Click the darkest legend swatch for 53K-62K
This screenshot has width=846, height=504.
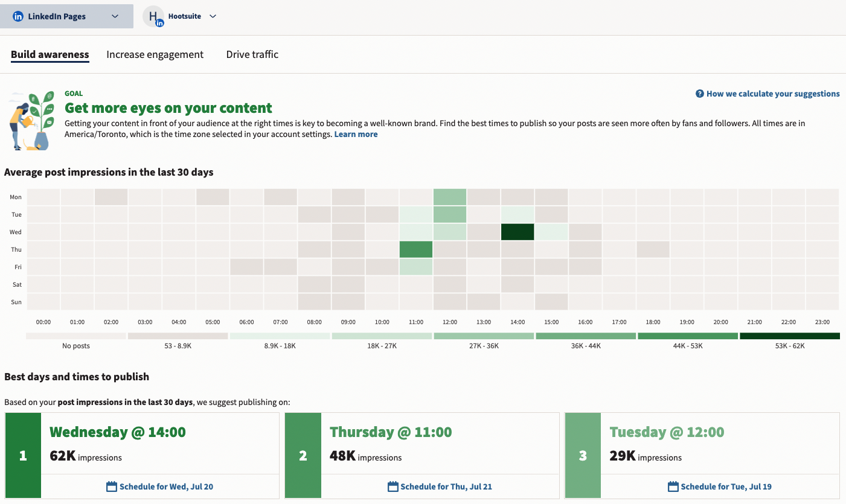point(789,336)
